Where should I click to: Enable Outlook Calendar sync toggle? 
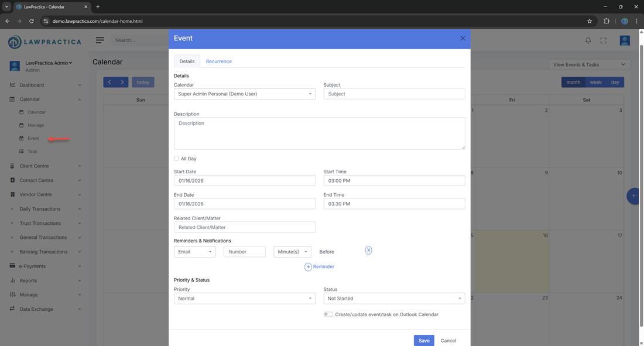click(328, 314)
